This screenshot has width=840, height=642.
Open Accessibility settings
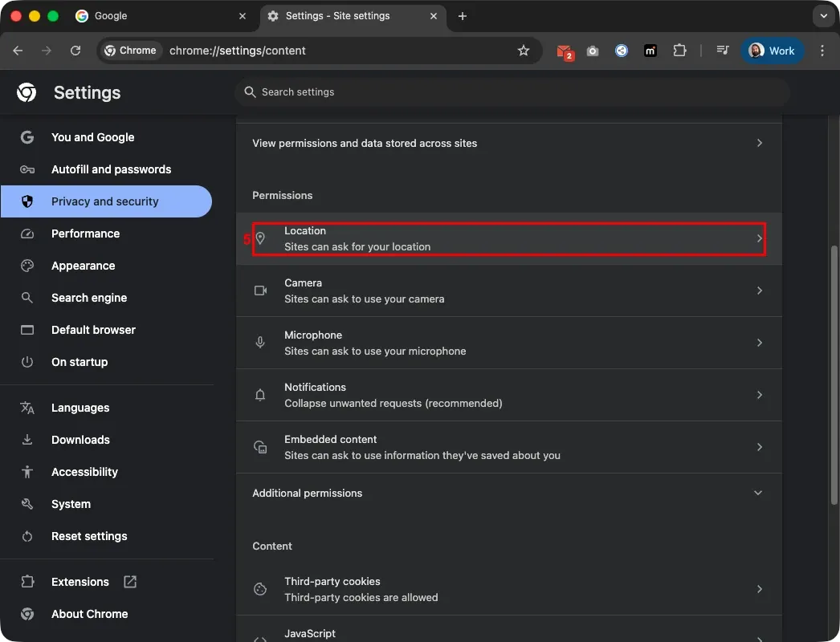coord(106,472)
